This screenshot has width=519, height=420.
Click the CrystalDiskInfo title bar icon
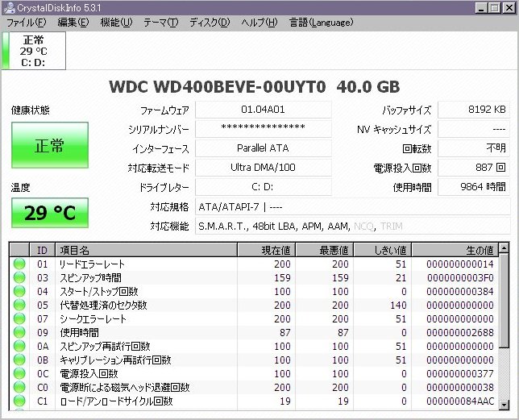(10, 7)
